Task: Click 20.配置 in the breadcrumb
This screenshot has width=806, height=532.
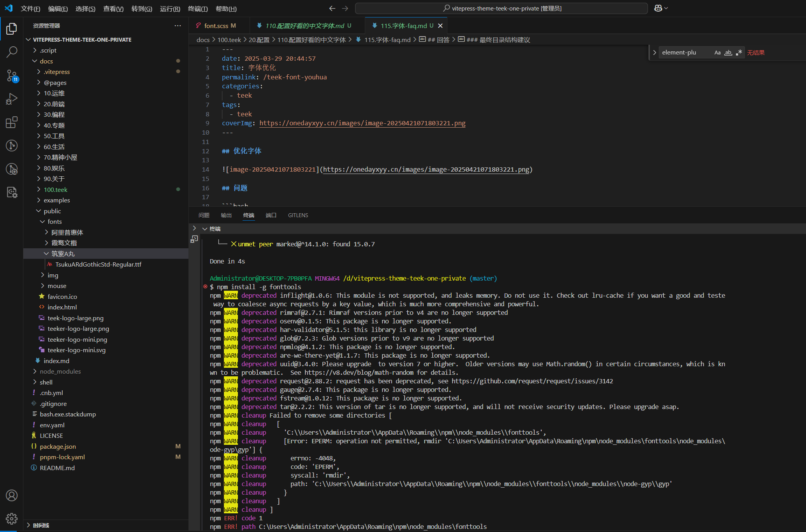Action: 259,40
